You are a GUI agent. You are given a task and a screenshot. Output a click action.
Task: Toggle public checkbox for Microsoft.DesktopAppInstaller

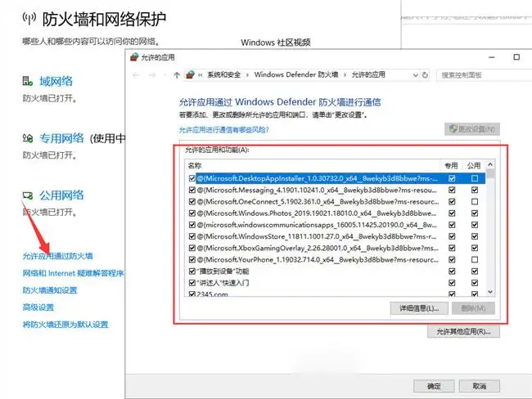(475, 178)
